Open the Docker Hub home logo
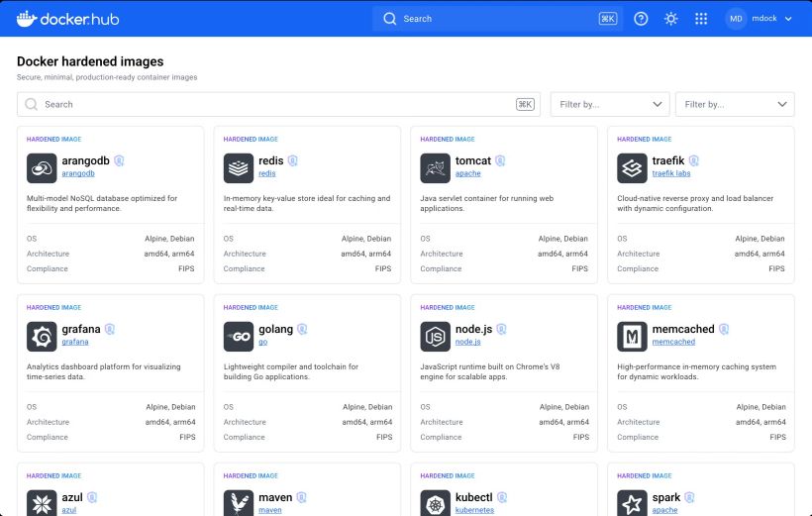The height and width of the screenshot is (516, 812). 68,19
